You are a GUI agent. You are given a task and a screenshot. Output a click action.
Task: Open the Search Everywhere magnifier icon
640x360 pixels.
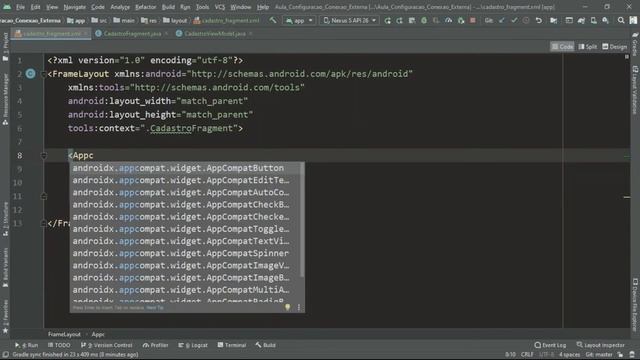[x=621, y=20]
